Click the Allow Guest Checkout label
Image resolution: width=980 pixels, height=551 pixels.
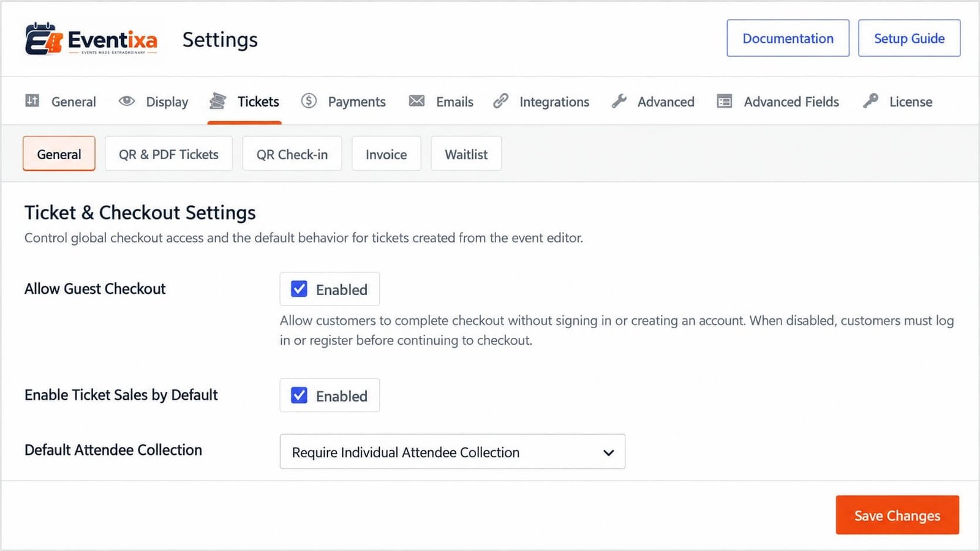click(95, 289)
